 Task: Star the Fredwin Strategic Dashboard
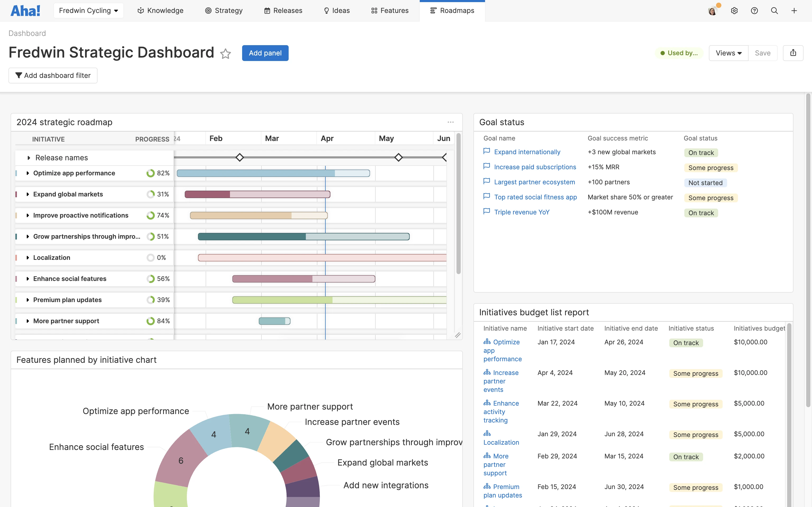(x=225, y=54)
